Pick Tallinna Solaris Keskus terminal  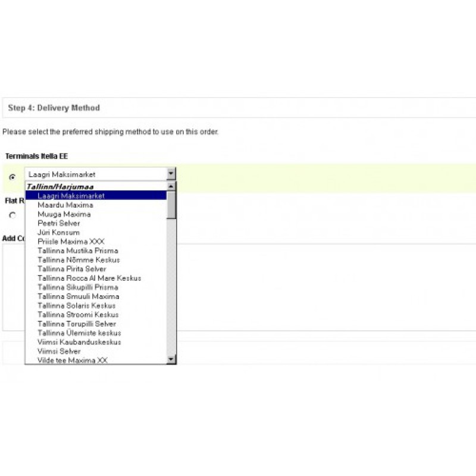coord(96,305)
